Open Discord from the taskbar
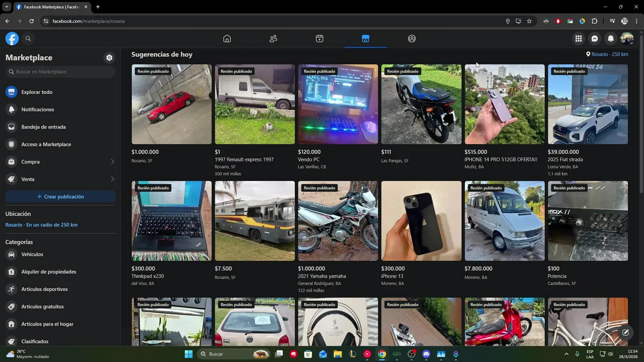Screen dimensions: 644x362 (x=427, y=354)
